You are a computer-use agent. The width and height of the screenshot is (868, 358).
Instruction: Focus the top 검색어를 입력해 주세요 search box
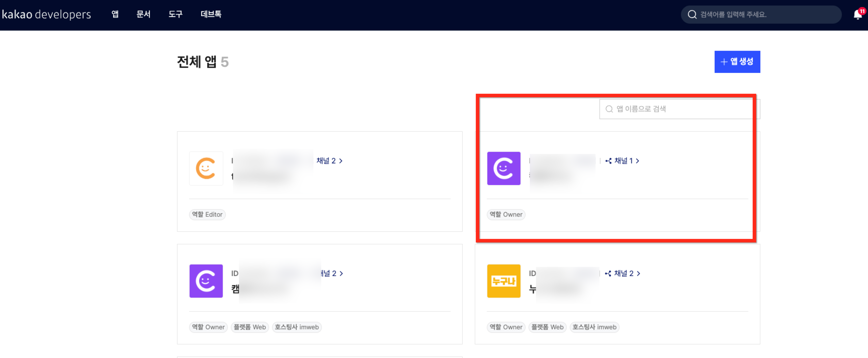click(x=765, y=15)
